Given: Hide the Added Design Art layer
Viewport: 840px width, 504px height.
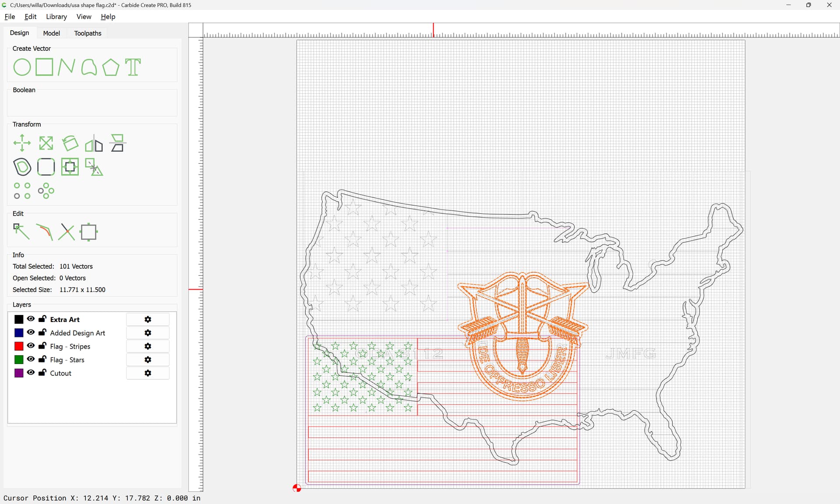Looking at the screenshot, I should pos(31,332).
